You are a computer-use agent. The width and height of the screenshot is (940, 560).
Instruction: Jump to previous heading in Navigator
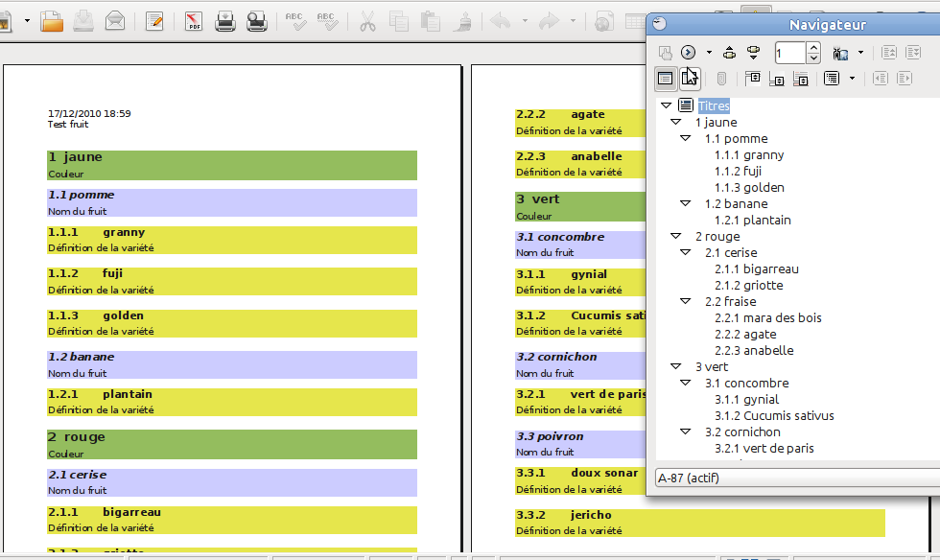pos(729,53)
